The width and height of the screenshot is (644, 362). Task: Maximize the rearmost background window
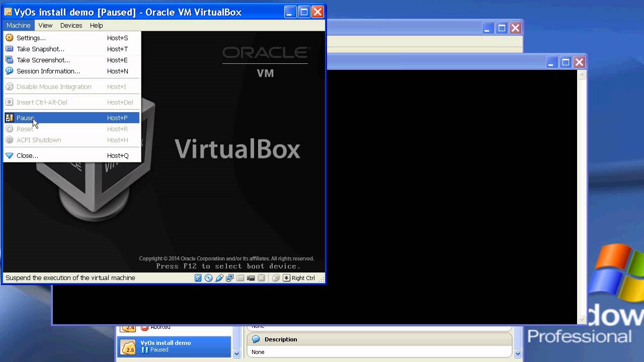point(502,29)
